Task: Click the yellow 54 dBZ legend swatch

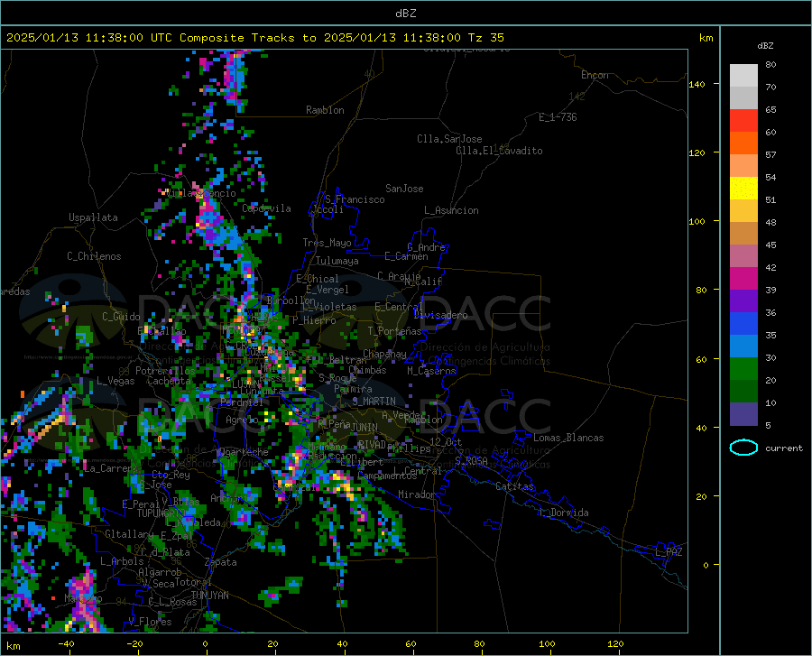Action: 743,189
